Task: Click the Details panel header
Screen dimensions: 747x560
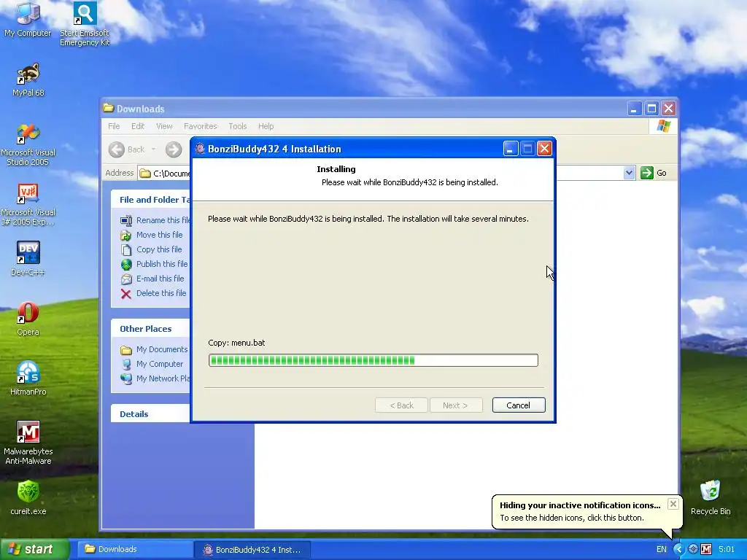Action: coord(150,414)
